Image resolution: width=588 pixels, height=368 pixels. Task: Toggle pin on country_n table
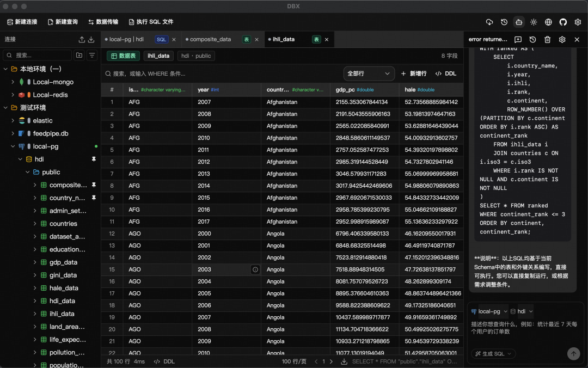point(94,198)
